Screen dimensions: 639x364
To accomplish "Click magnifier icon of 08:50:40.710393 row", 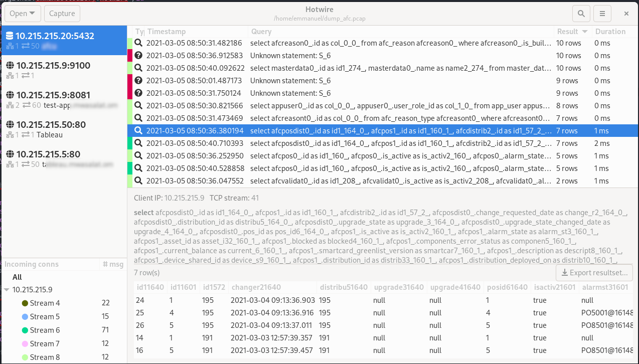I will pyautogui.click(x=138, y=143).
